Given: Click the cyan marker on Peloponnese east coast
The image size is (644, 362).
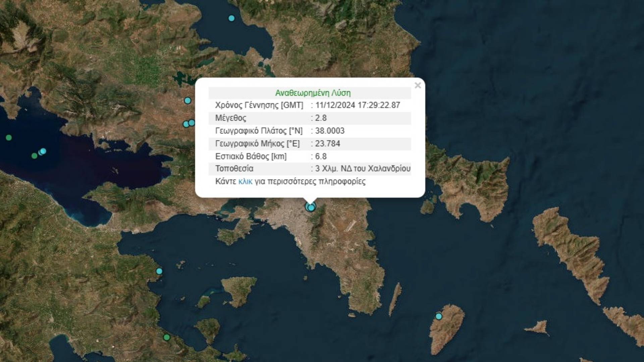Looking at the screenshot, I should point(159,271).
